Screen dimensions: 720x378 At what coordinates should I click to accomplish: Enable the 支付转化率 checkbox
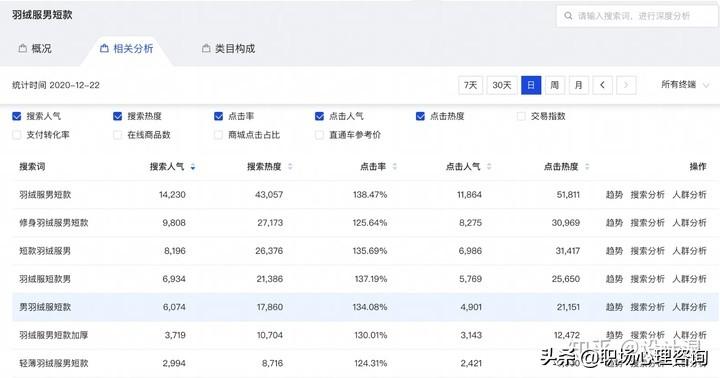point(17,135)
